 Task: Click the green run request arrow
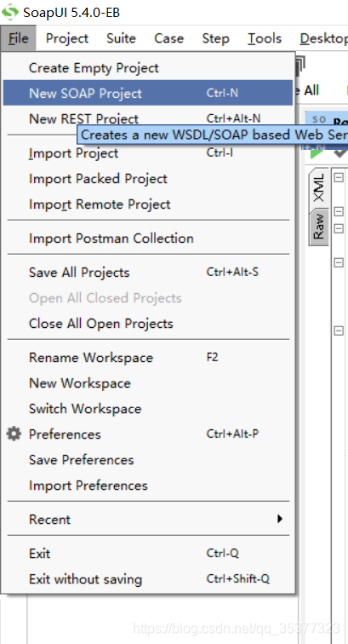pos(317,152)
